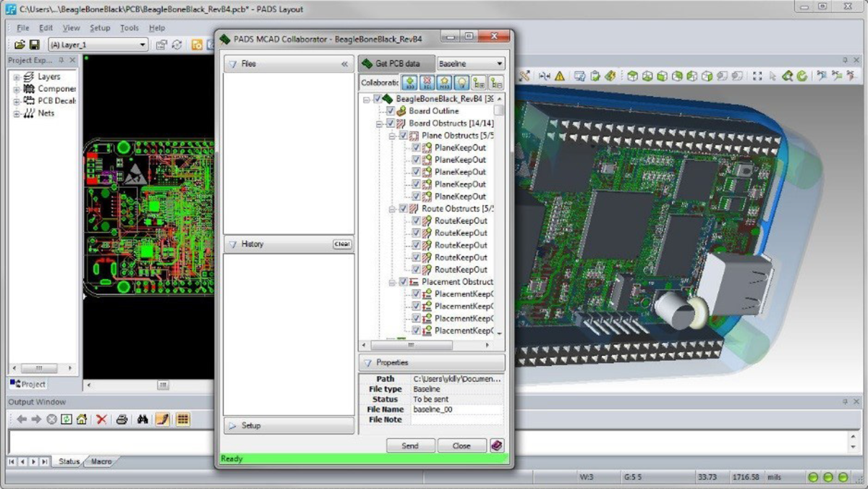
Task: Click the home icon in Output Window
Action: click(x=82, y=419)
